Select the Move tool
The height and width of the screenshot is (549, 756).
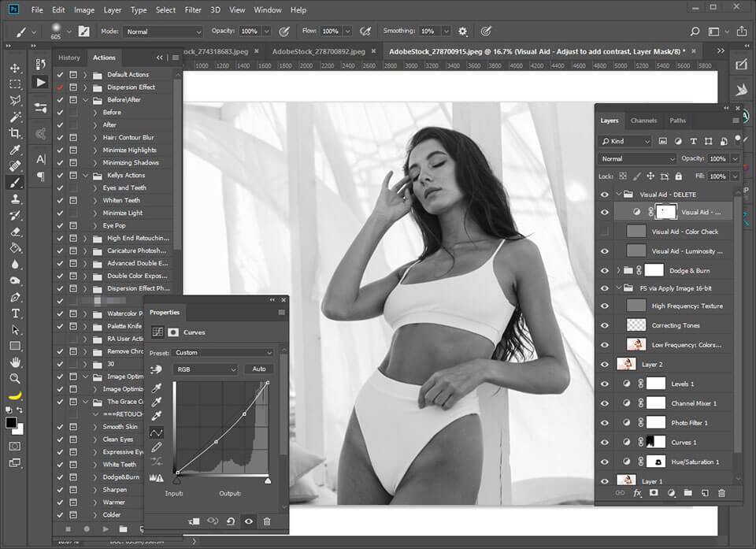[x=15, y=68]
